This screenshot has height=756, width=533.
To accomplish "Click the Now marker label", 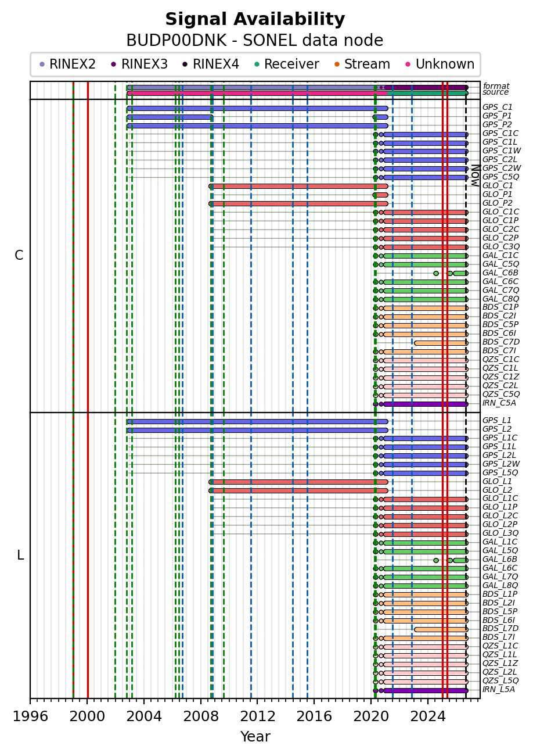I will 475,175.
